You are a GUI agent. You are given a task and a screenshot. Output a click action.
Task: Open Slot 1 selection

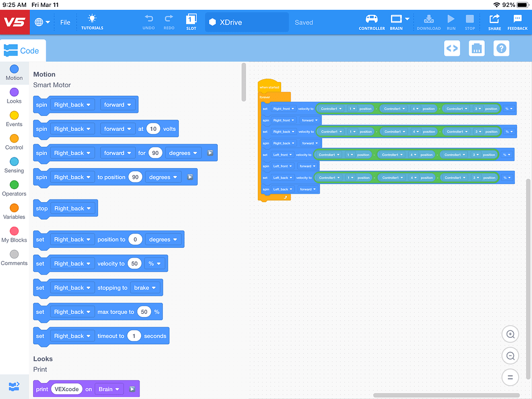tap(191, 22)
